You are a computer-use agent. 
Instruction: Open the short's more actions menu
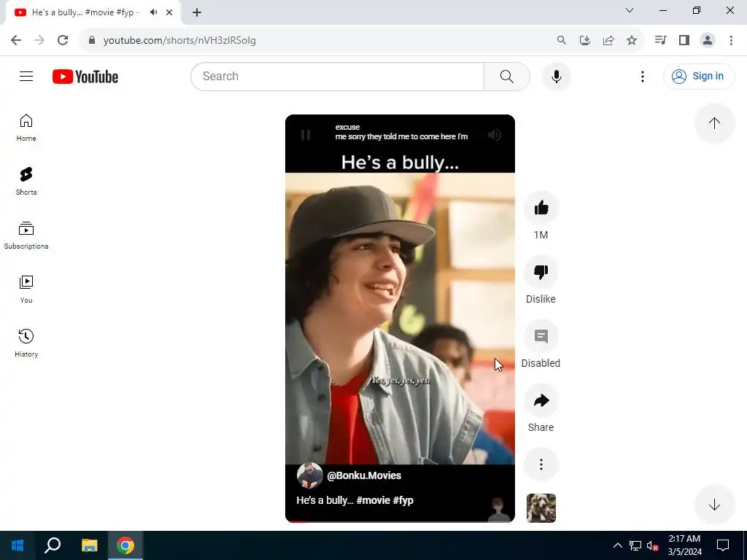pos(541,464)
